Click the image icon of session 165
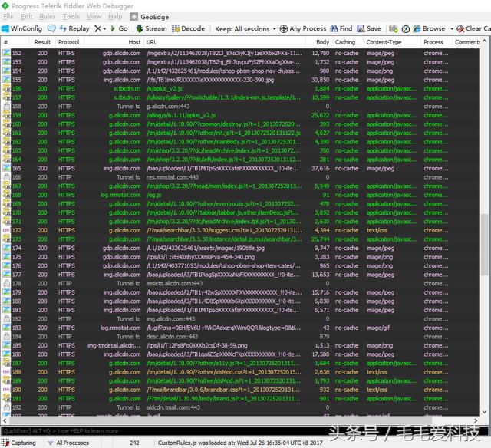Screen dimensions: 491x448 click(6, 169)
